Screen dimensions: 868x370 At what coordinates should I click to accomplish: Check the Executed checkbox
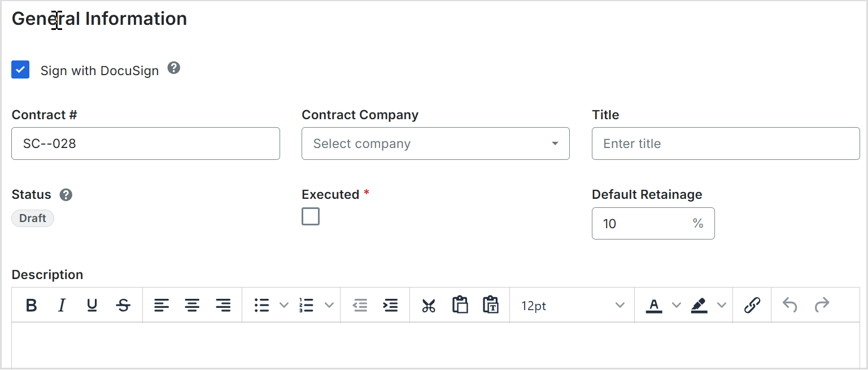311,216
